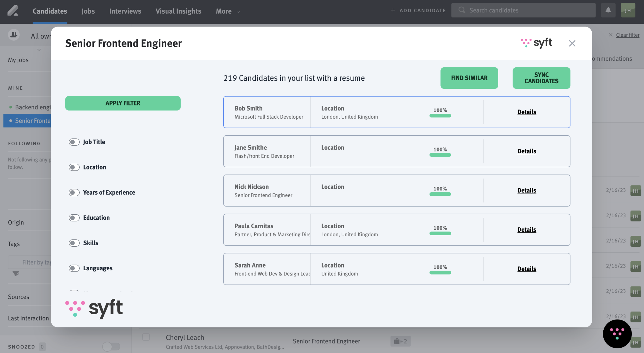This screenshot has width=644, height=353.
Task: Click the pencil logo in top left corner
Action: point(13,11)
